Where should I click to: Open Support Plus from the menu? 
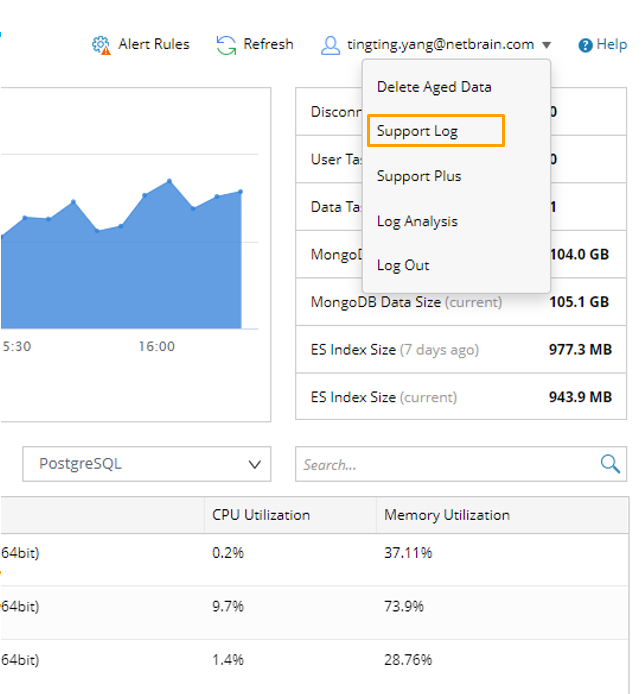click(419, 176)
